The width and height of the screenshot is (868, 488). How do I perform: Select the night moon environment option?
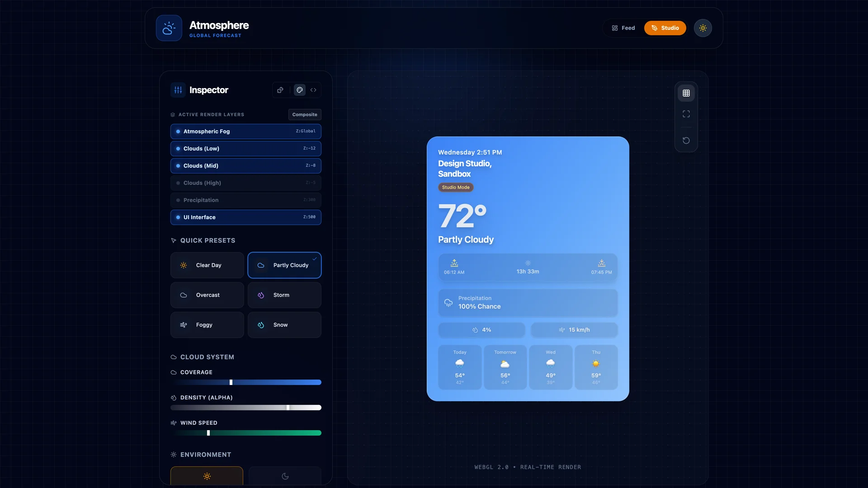(x=285, y=476)
